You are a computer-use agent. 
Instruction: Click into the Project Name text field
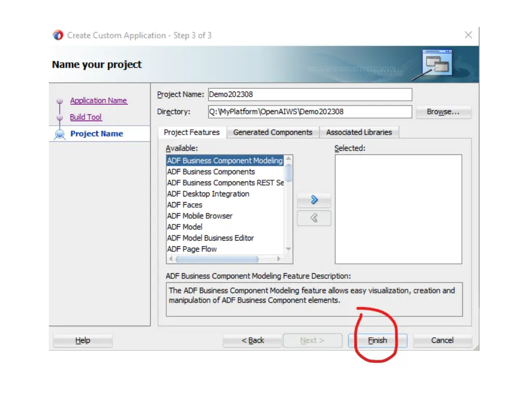coord(309,95)
